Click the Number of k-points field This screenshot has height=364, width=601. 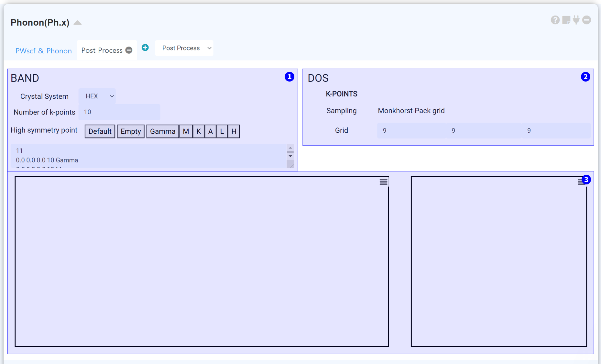click(x=119, y=112)
